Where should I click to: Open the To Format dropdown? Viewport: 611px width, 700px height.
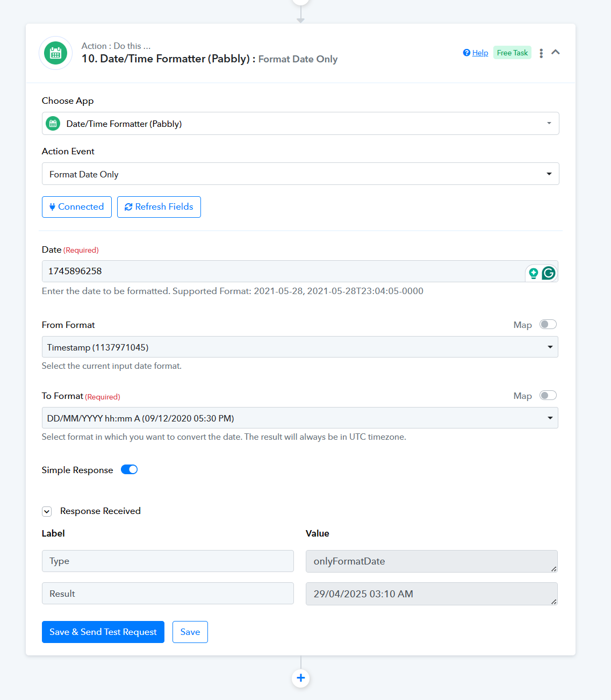point(300,418)
